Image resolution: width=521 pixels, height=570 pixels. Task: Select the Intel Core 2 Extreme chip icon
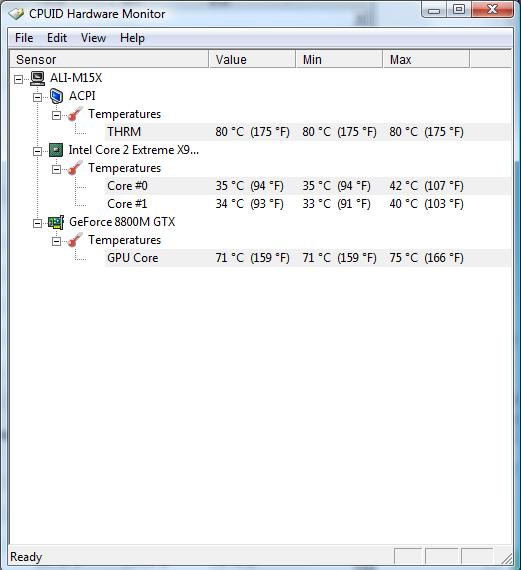coord(56,150)
